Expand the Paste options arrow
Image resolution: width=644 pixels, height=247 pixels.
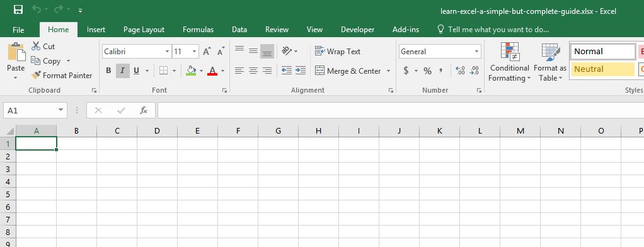(x=16, y=78)
